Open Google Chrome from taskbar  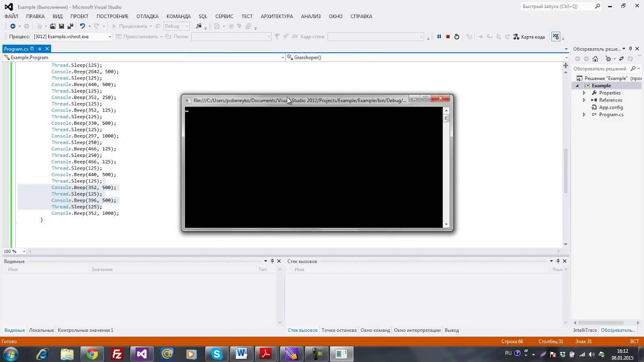(x=92, y=354)
